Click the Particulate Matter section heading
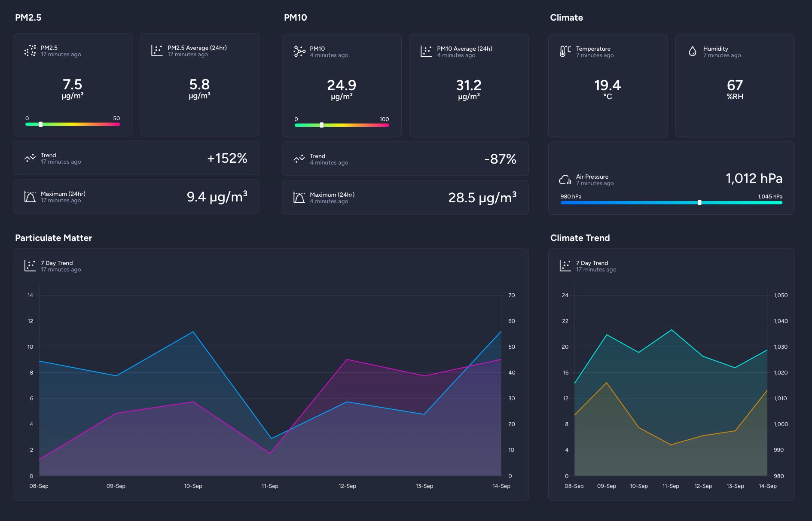Image resolution: width=812 pixels, height=521 pixels. click(54, 238)
